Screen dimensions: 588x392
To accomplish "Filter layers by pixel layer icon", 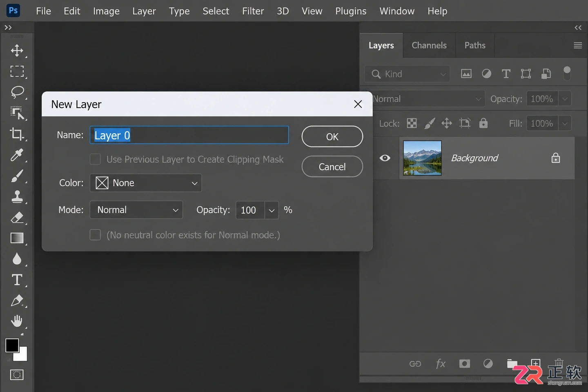I will (x=466, y=73).
